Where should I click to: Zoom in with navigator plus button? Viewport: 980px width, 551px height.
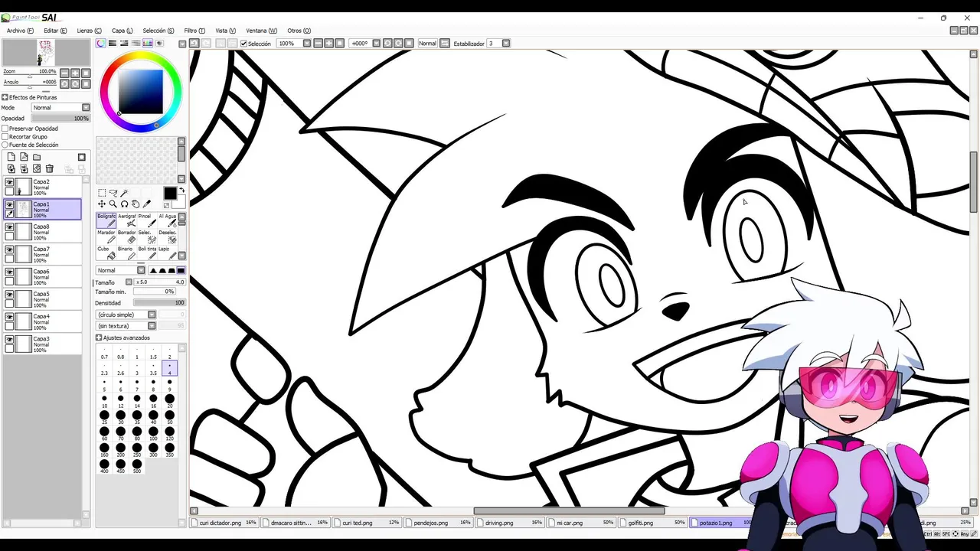75,73
